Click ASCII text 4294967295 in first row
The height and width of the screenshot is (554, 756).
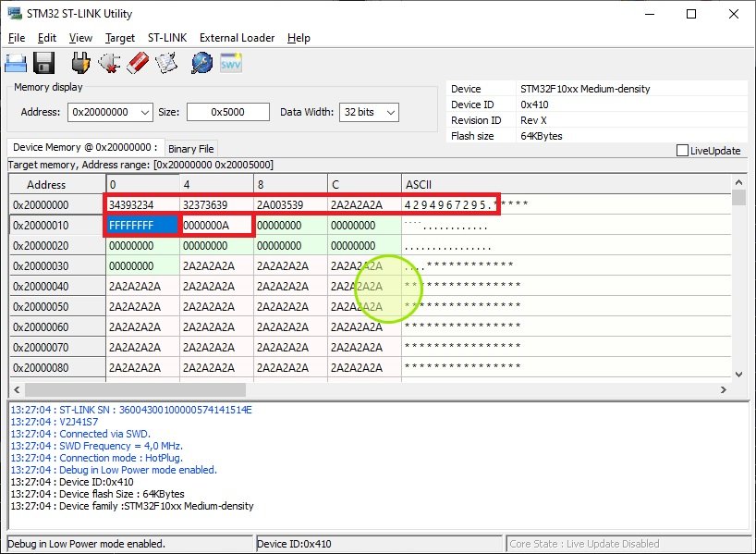click(445, 205)
